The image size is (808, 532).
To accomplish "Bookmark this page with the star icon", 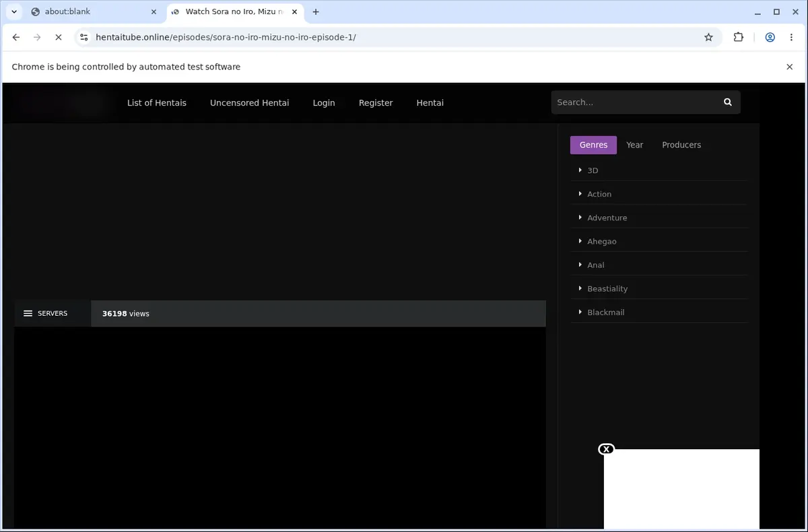I will (708, 37).
